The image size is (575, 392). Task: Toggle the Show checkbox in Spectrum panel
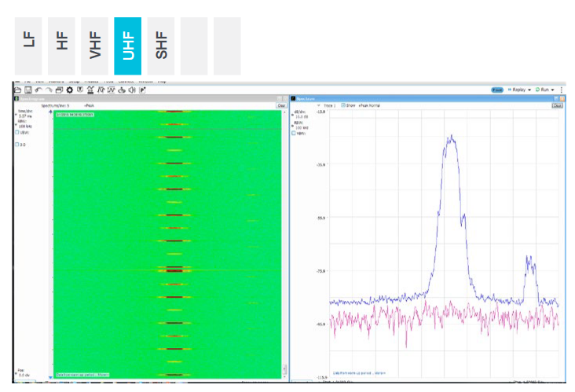tap(343, 105)
